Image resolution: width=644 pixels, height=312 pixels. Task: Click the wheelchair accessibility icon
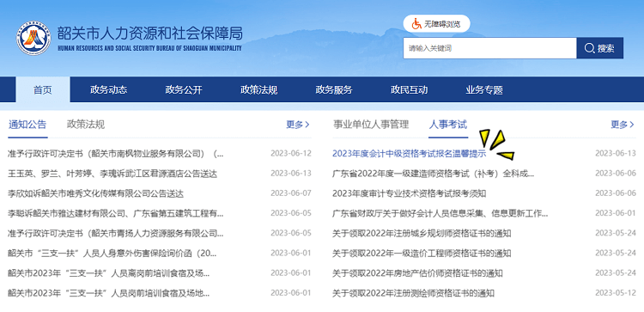[x=416, y=24]
